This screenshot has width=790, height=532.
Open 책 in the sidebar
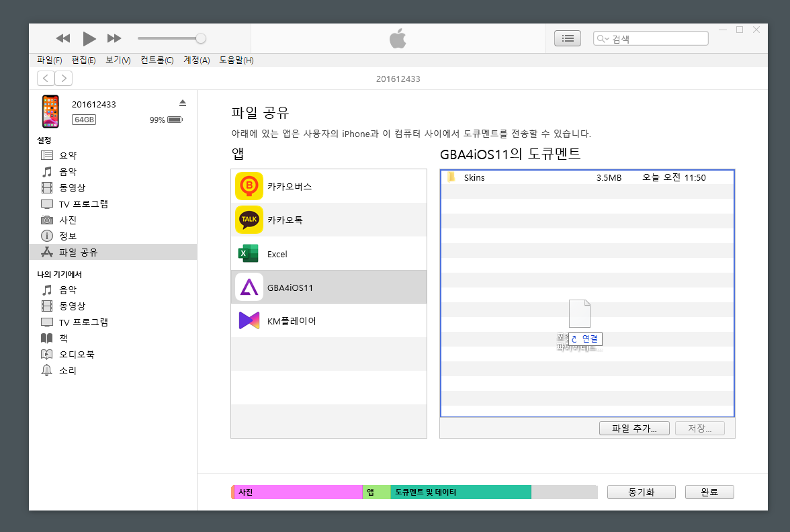coord(113,338)
